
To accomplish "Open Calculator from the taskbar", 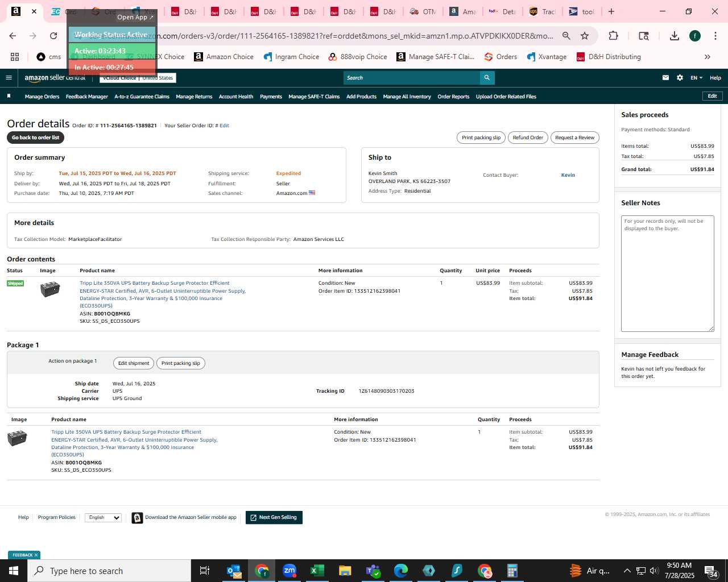I will 512,571.
